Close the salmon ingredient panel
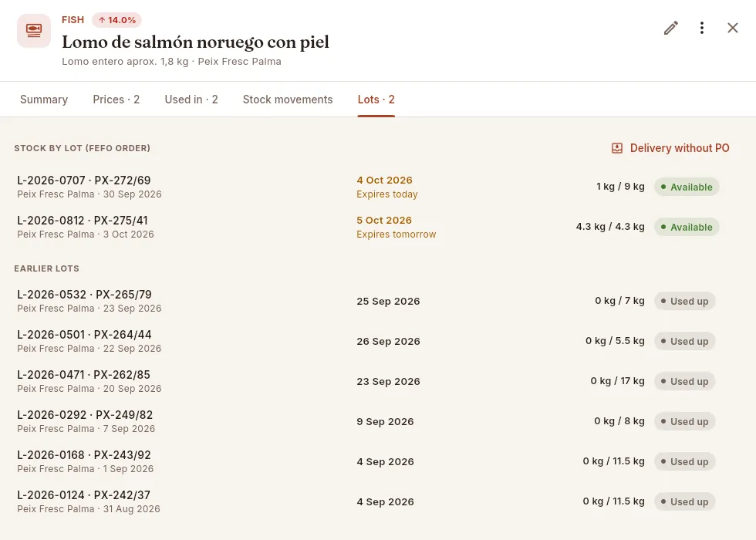 [732, 28]
